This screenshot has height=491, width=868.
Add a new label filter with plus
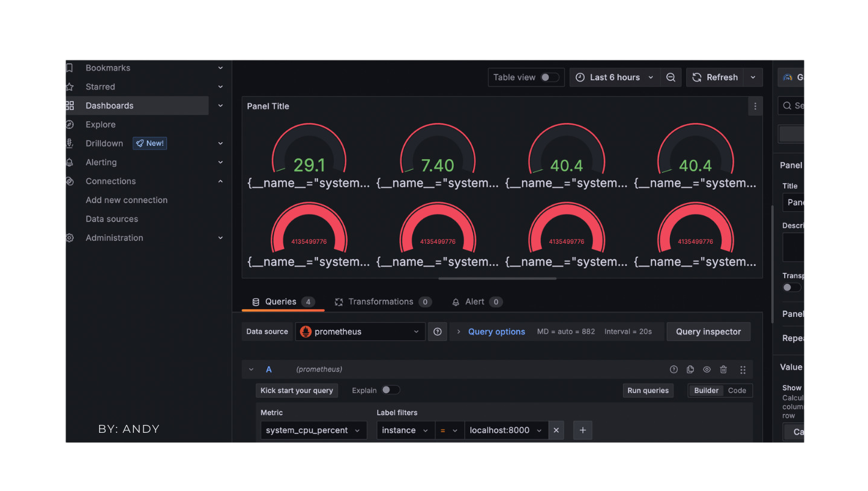[x=582, y=430]
